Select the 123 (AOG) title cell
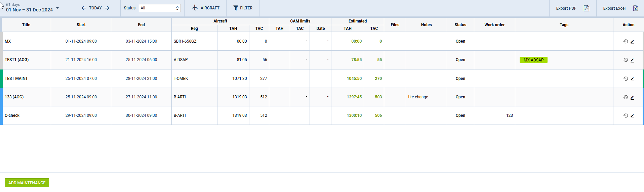Viewport: 644px width, 192px height. [x=27, y=97]
